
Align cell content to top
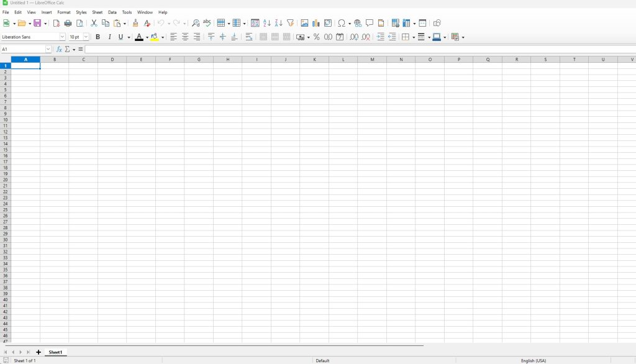pos(211,37)
